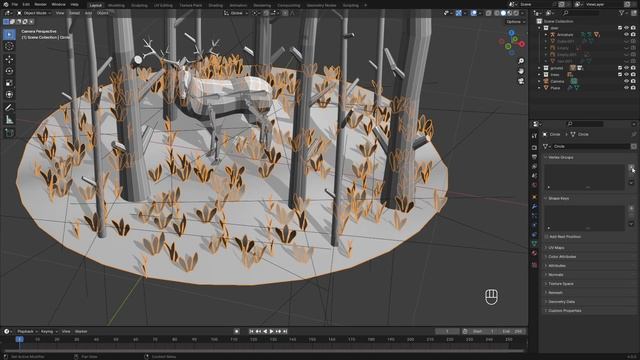Add a new vertex group with plus button
Image resolution: width=640 pixels, height=360 pixels.
(631, 167)
